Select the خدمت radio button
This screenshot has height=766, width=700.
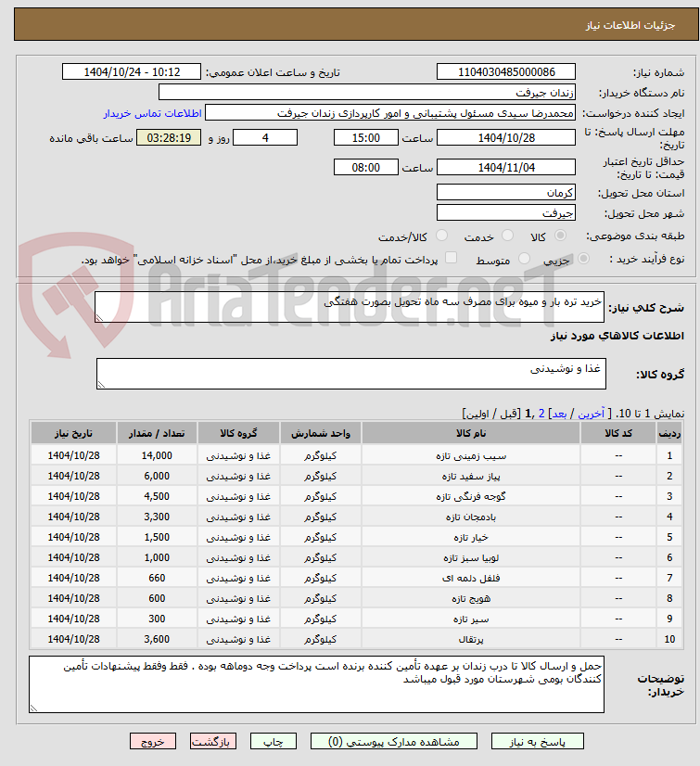(x=507, y=236)
